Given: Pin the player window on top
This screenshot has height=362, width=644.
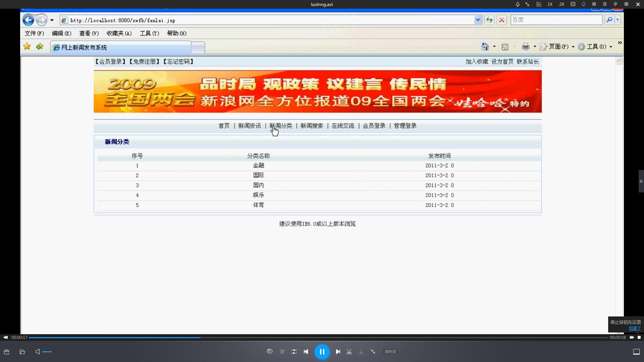Looking at the screenshot, I should click(x=518, y=4).
